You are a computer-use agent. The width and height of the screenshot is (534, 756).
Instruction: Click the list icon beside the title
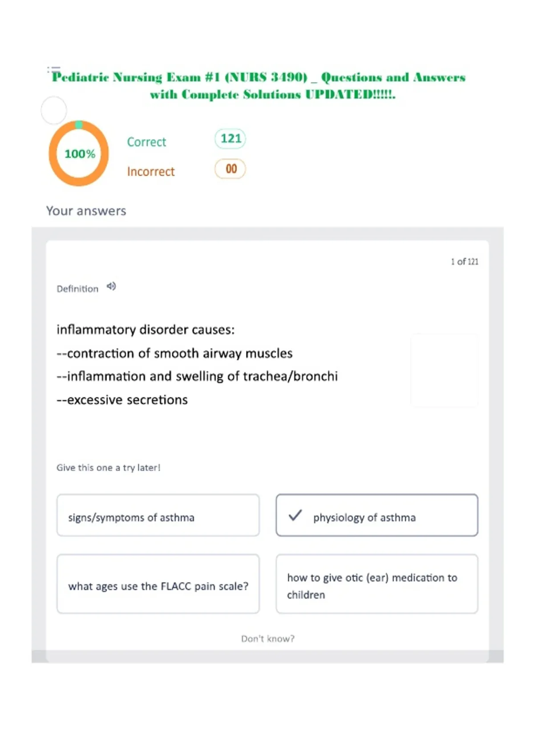point(54,69)
